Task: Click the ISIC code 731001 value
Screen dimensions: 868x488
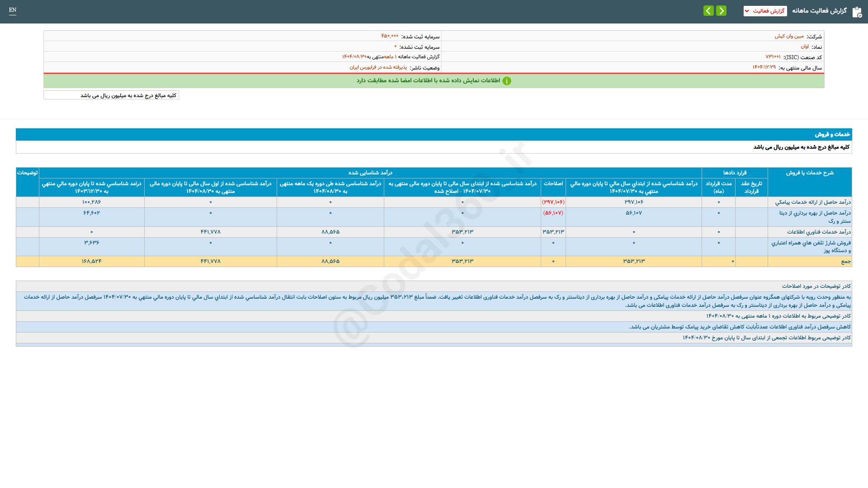Action: click(773, 57)
